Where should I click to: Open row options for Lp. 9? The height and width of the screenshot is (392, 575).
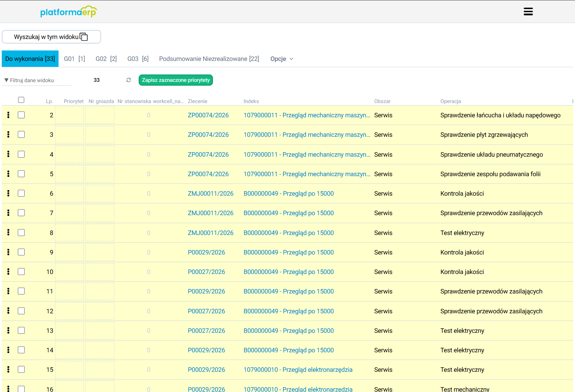(8, 252)
